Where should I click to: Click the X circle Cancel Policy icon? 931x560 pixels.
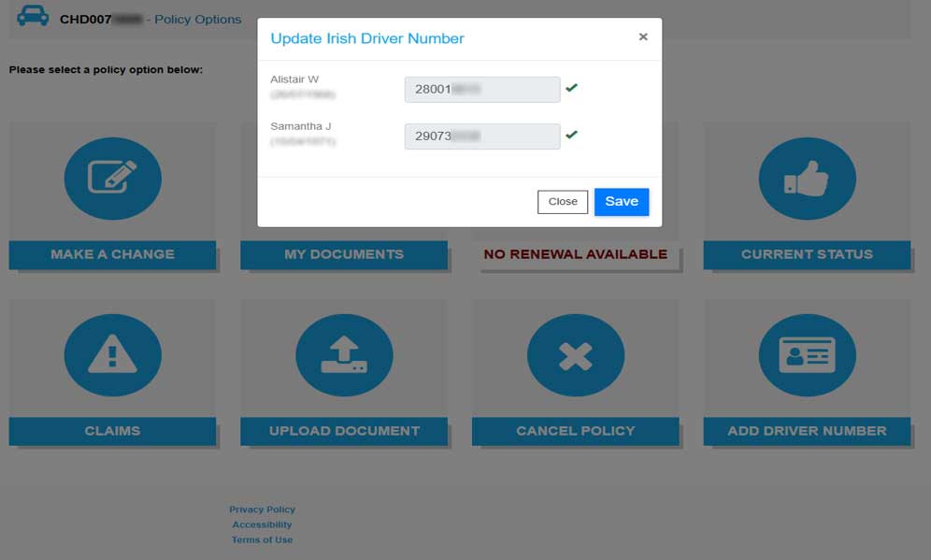coord(575,355)
